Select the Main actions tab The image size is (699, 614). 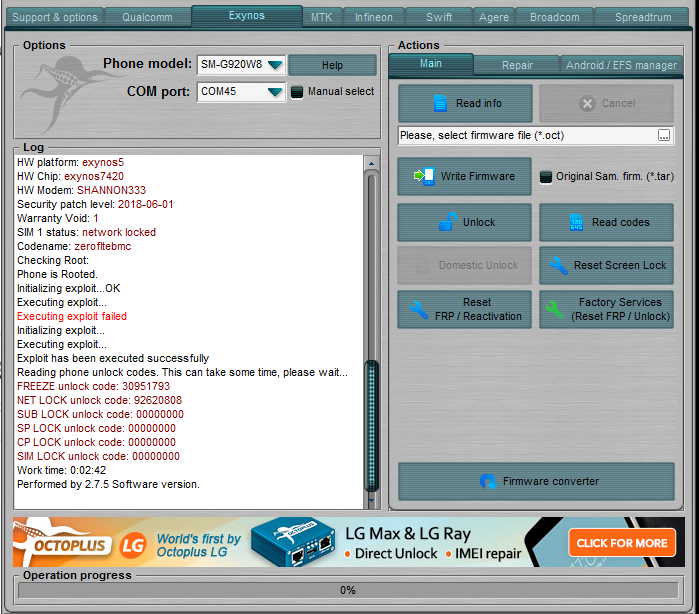431,64
